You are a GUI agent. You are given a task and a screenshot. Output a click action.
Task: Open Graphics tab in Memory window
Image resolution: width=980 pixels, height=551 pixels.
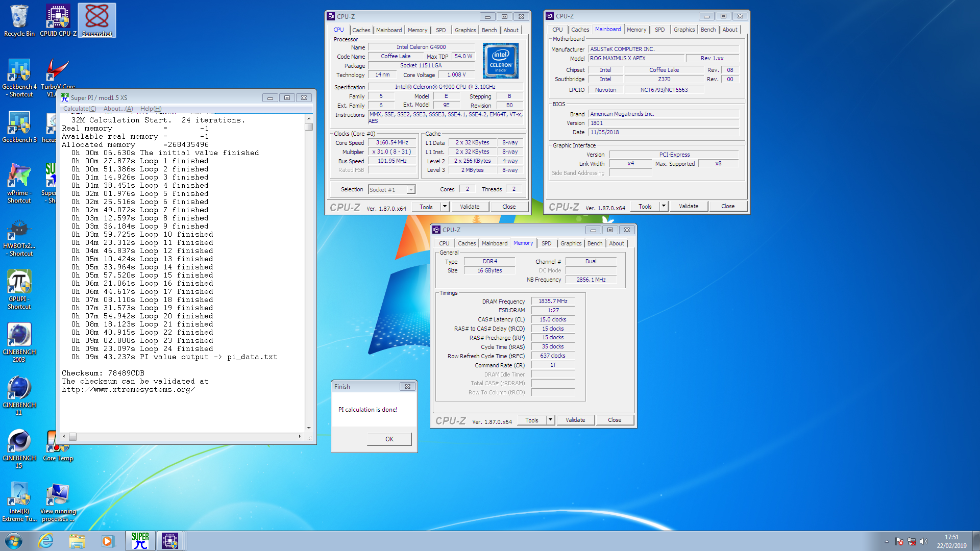click(571, 243)
